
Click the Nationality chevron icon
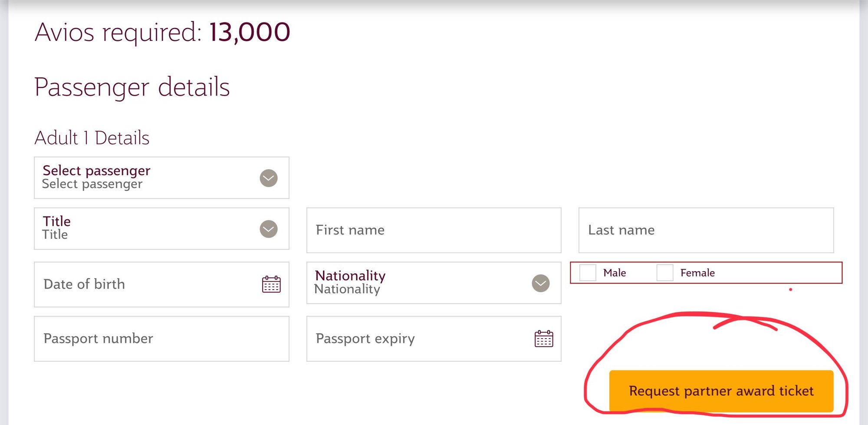[x=540, y=283]
